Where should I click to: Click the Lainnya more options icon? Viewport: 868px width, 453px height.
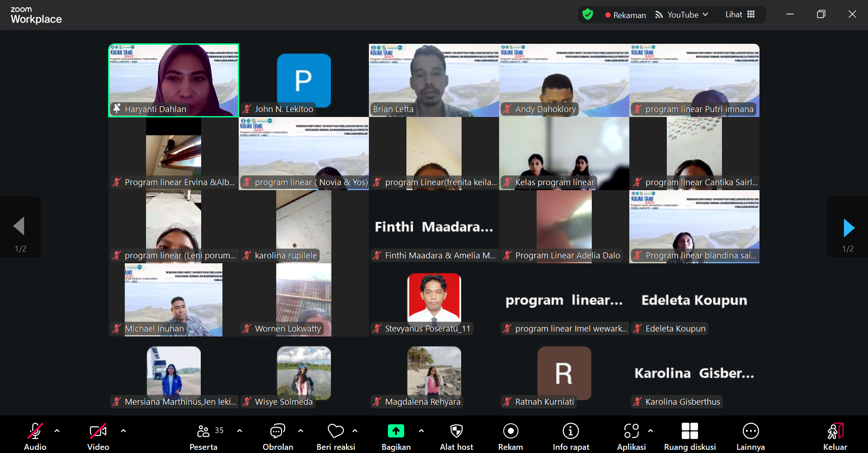coord(750,431)
